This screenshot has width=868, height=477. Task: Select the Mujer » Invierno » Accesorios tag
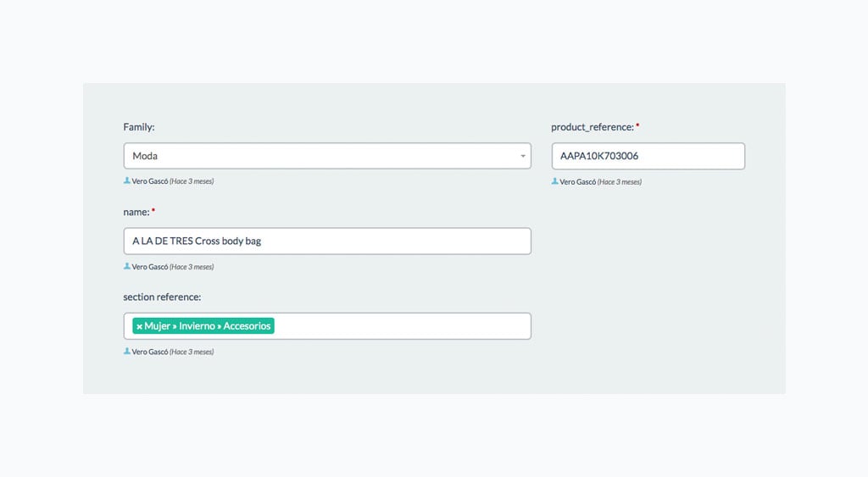[207, 326]
